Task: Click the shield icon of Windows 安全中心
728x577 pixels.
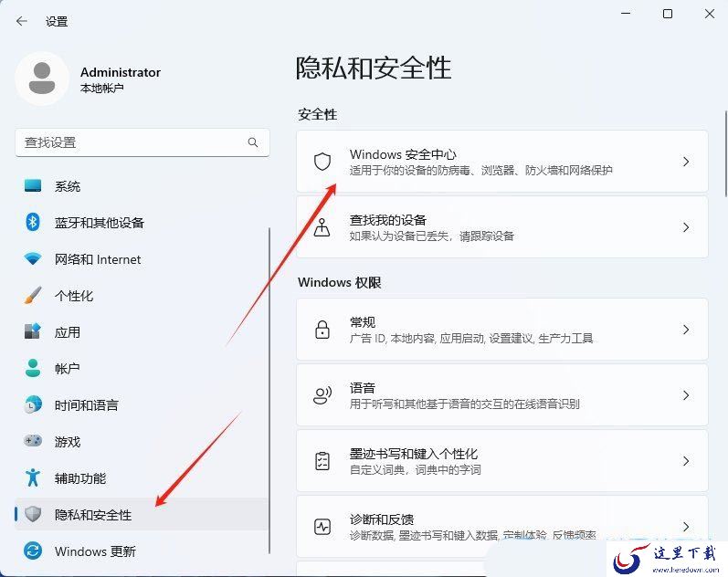Action: [x=322, y=162]
